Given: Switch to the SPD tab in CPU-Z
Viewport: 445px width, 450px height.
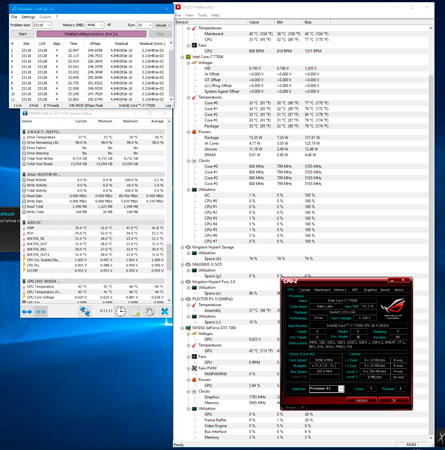Looking at the screenshot, I should click(355, 290).
